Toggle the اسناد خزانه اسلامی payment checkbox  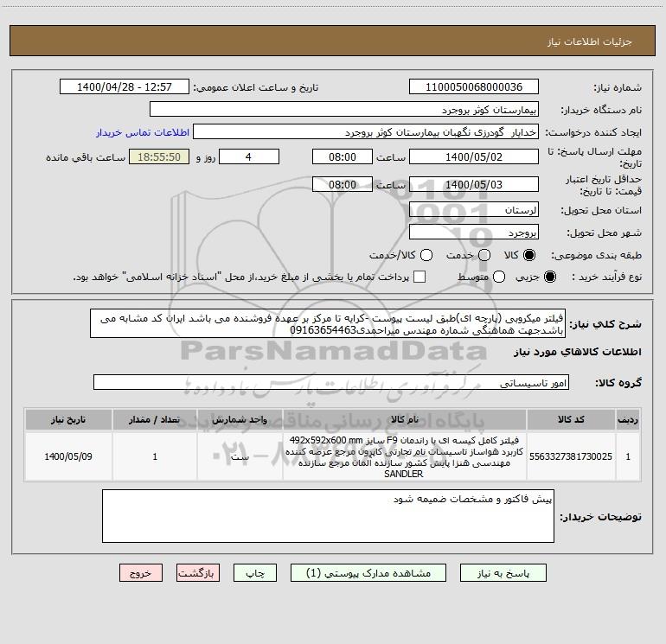[x=419, y=277]
